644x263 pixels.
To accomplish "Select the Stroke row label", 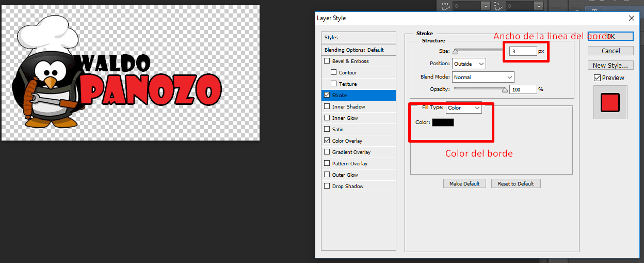I will 339,95.
